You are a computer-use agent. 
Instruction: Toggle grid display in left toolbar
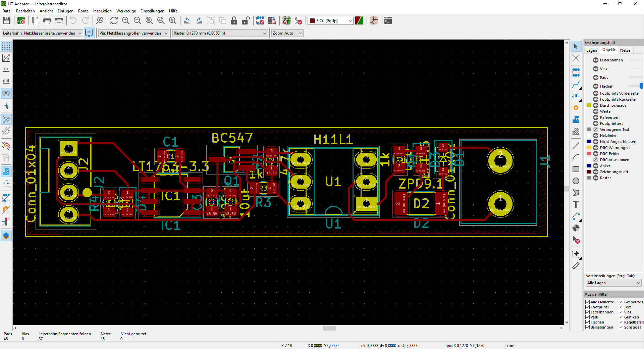tap(6, 46)
